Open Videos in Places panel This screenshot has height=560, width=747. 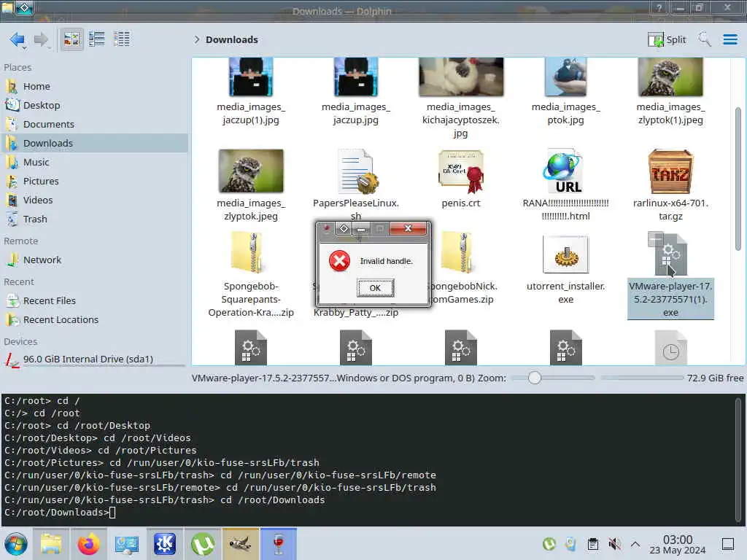coord(94,200)
